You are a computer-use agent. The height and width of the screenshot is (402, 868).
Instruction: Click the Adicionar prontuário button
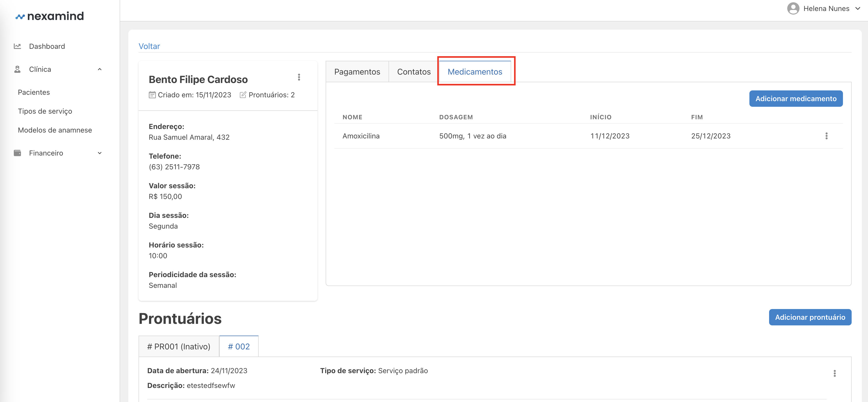tap(810, 317)
